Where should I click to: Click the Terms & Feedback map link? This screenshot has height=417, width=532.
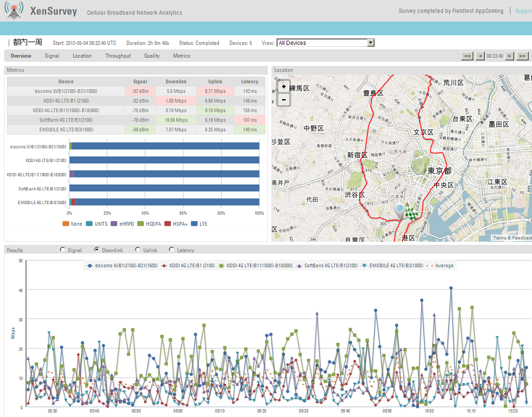pos(512,238)
